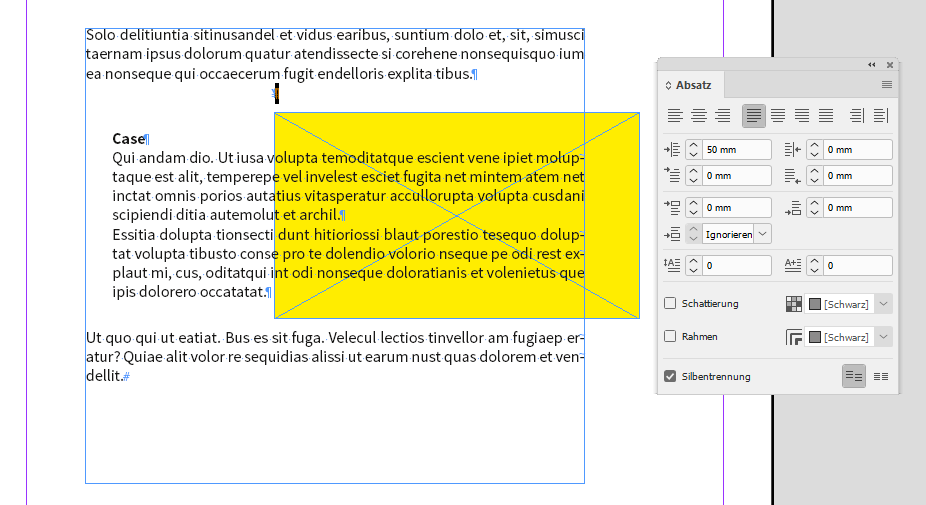Viewport: 926px width, 505px height.
Task: Increase space before with up arrow
Action: (693, 203)
